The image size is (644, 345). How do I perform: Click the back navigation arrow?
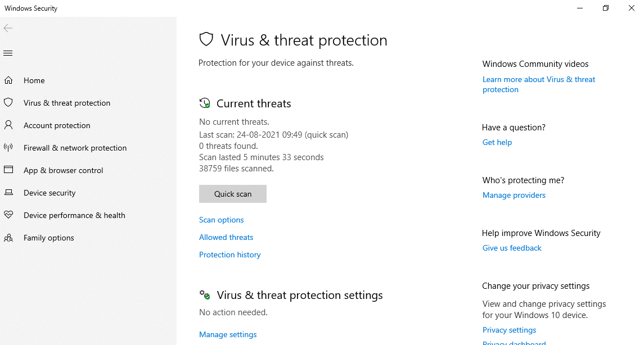pyautogui.click(x=8, y=28)
